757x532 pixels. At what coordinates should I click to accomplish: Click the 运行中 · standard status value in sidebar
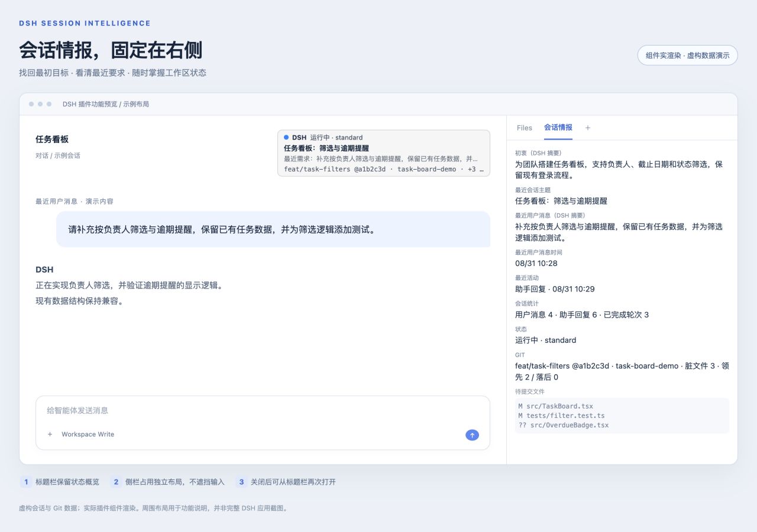(545, 340)
